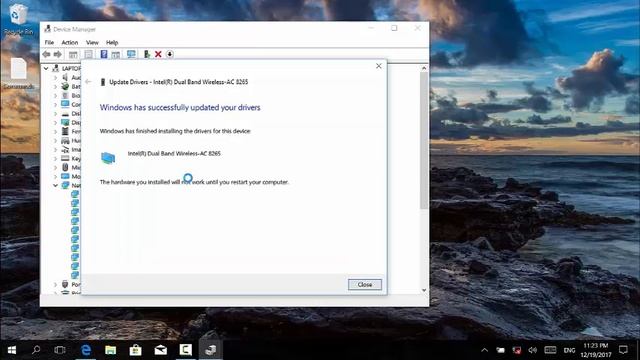Click the scrollbar down arrow in Device Manager

424,290
